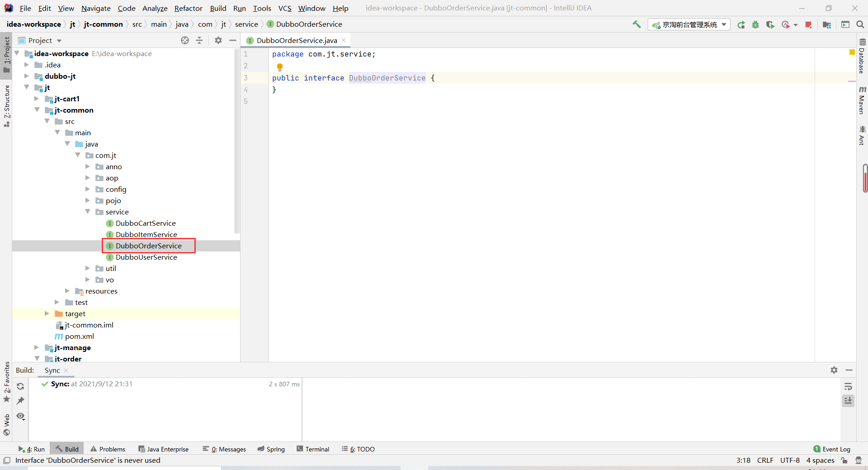This screenshot has height=470, width=868.
Task: Open the Problems tool window
Action: (x=108, y=449)
